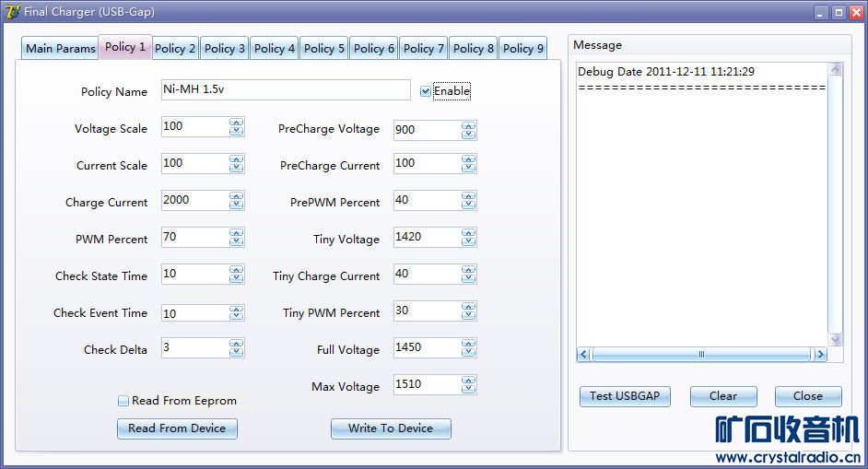
Task: Check the Read From Eeprom option
Action: coord(123,401)
